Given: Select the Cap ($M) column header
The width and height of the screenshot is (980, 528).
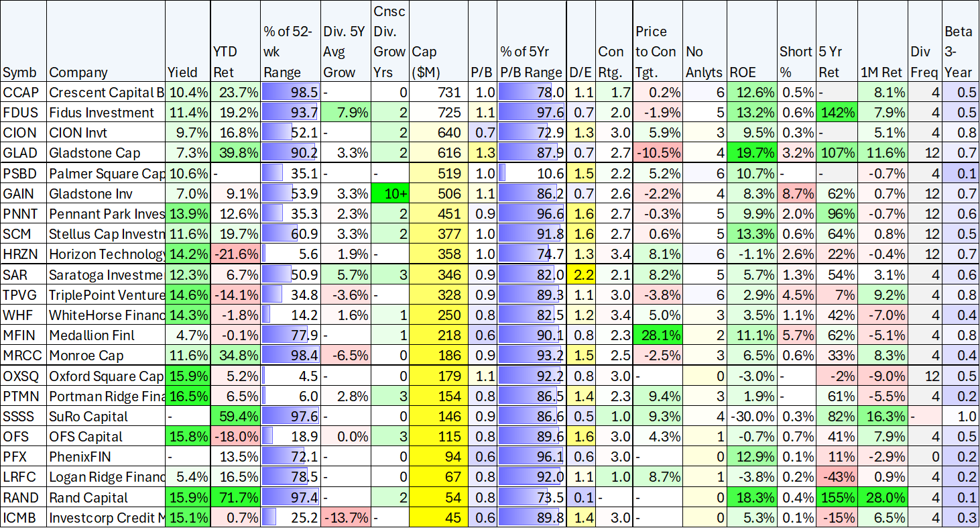Looking at the screenshot, I should point(438,42).
